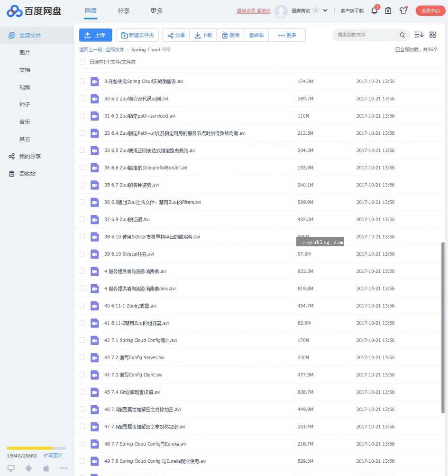Image resolution: width=448 pixels, height=476 pixels.
Task: Open the 更多 dropdown in the file toolbar
Action: (x=286, y=35)
